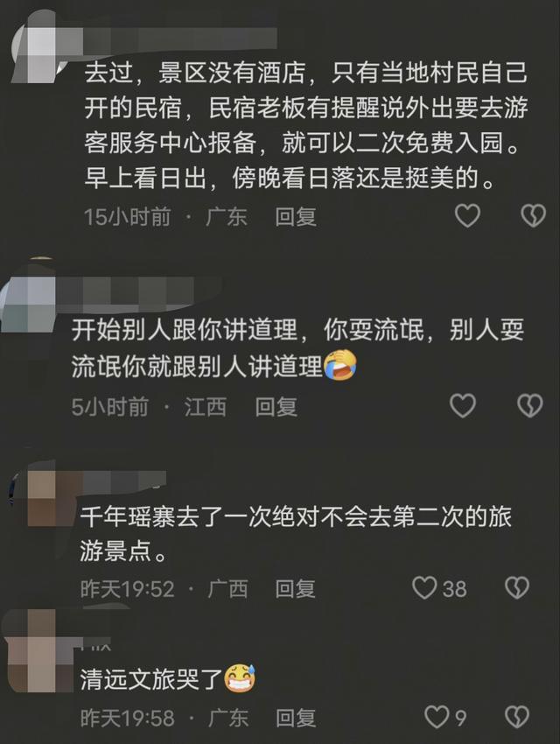
Task: Select the comment starting with 开始别人跟你讲道理
Action: tap(297, 347)
